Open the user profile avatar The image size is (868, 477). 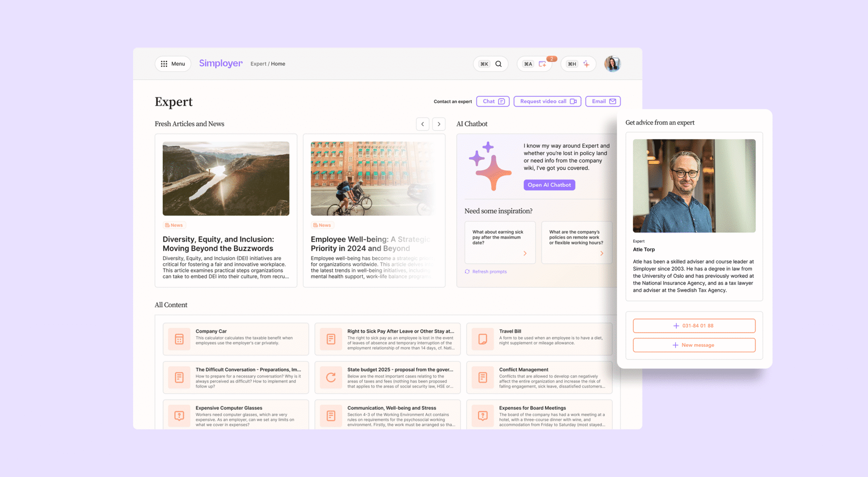(612, 64)
